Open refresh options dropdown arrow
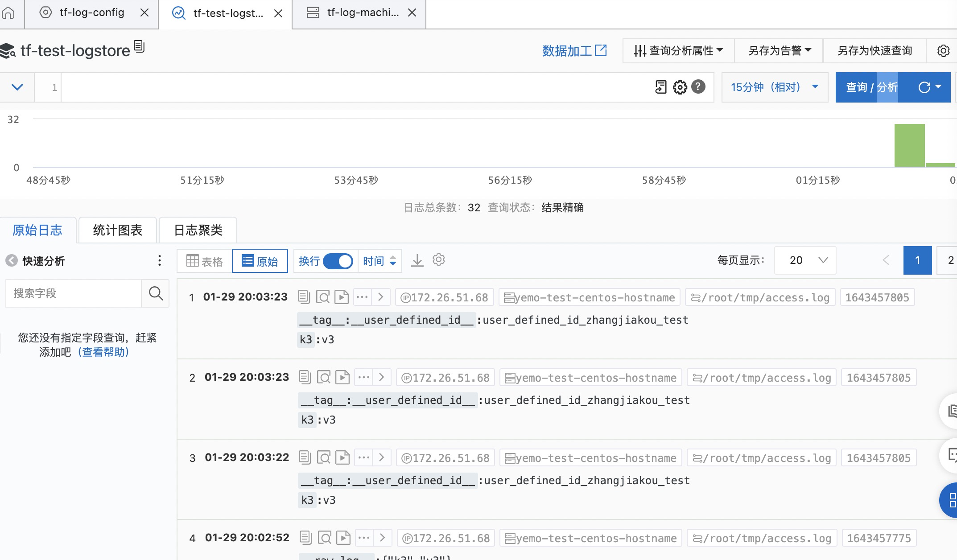957x560 pixels. point(938,87)
